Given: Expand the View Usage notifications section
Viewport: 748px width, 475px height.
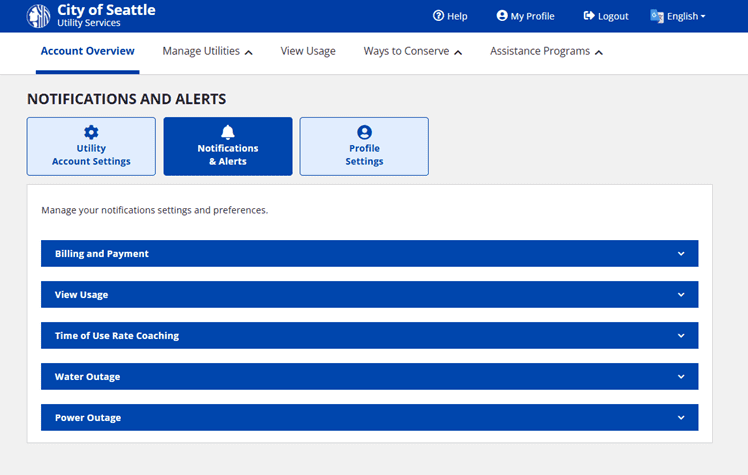Looking at the screenshot, I should (x=369, y=295).
